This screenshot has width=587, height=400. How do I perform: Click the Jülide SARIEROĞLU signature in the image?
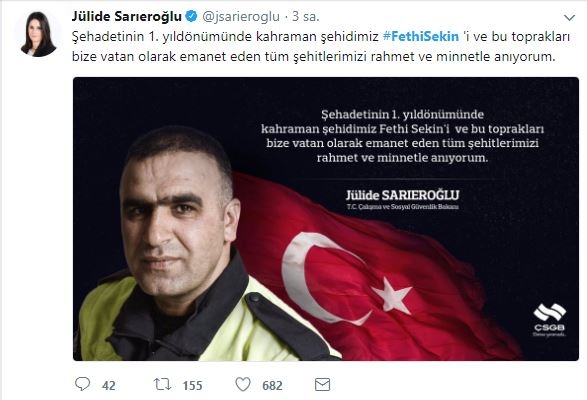tap(402, 195)
